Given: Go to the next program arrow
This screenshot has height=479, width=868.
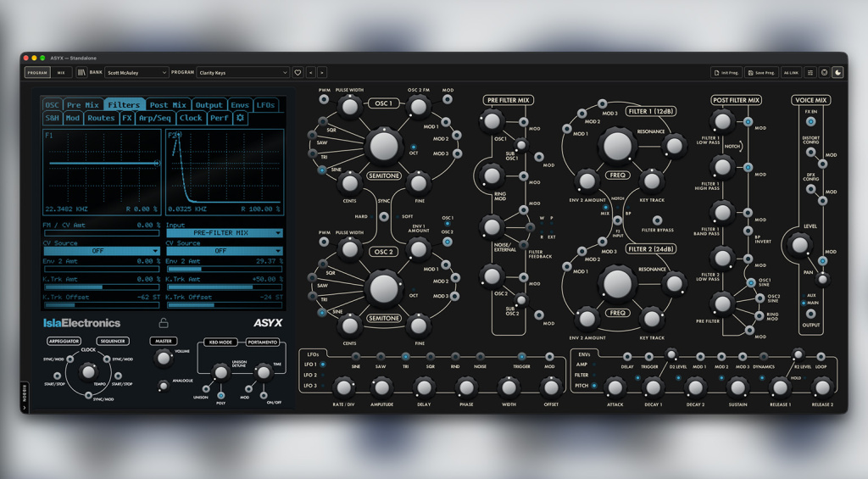Looking at the screenshot, I should pyautogui.click(x=321, y=73).
